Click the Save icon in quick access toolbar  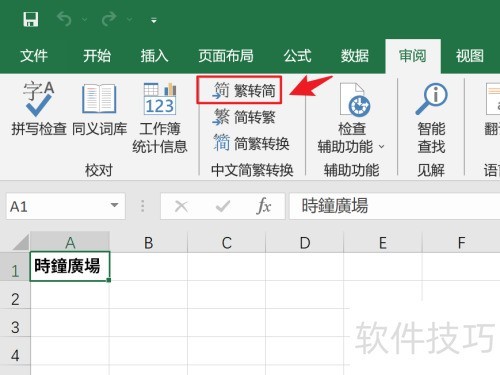(x=31, y=20)
